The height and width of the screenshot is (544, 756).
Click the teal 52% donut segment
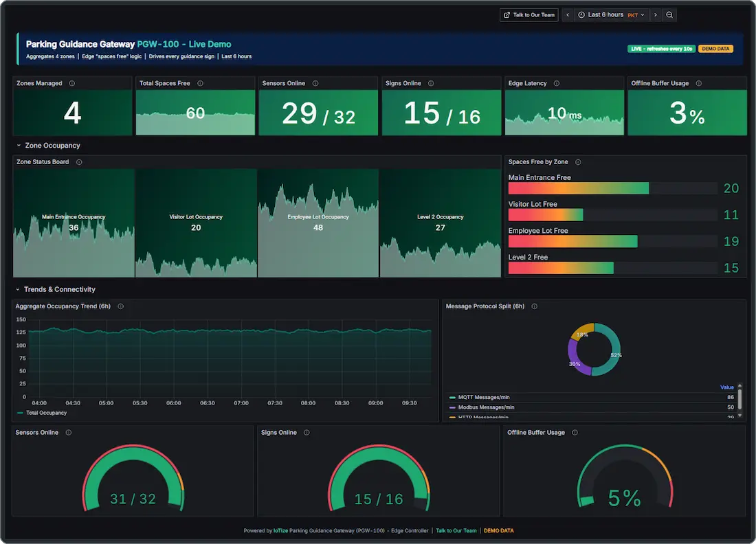[x=613, y=350]
